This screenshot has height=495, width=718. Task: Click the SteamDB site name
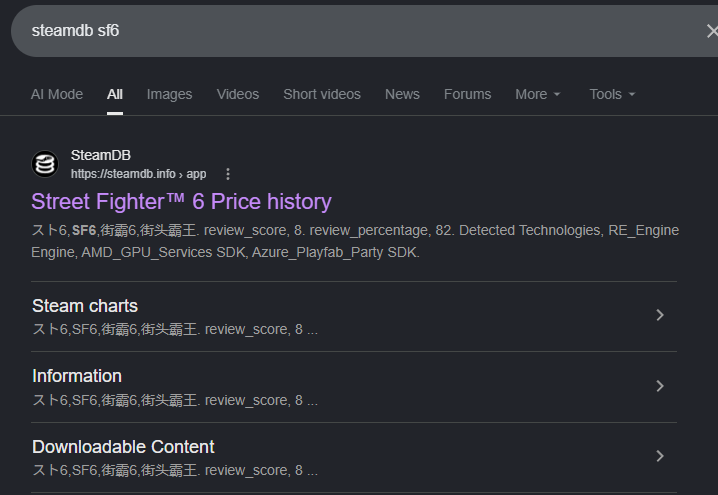[101, 155]
